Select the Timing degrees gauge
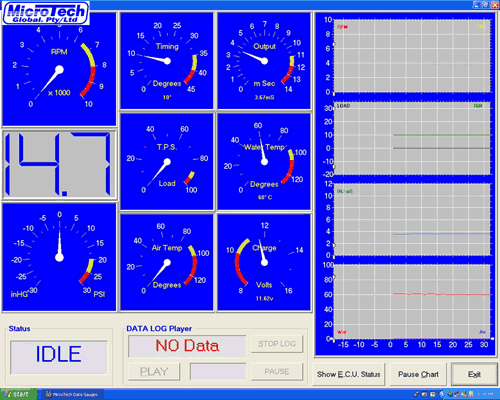Image resolution: width=500 pixels, height=400 pixels. coord(167,61)
